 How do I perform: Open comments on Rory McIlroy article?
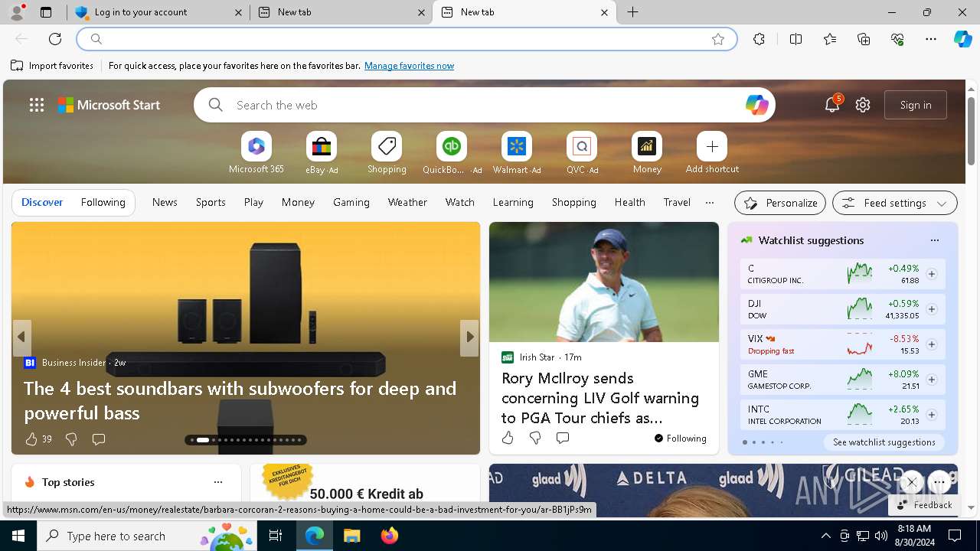pyautogui.click(x=563, y=438)
